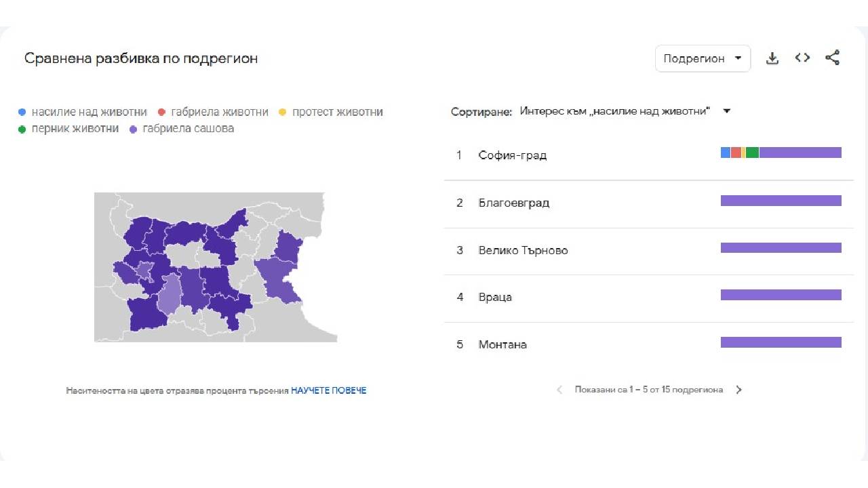This screenshot has width=868, height=488.
Task: Click the next page arrow in subregion list
Action: pos(739,390)
